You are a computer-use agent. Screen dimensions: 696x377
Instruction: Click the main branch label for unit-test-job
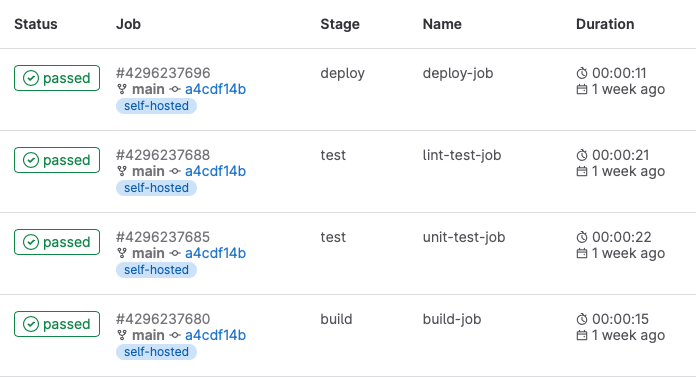tap(148, 253)
